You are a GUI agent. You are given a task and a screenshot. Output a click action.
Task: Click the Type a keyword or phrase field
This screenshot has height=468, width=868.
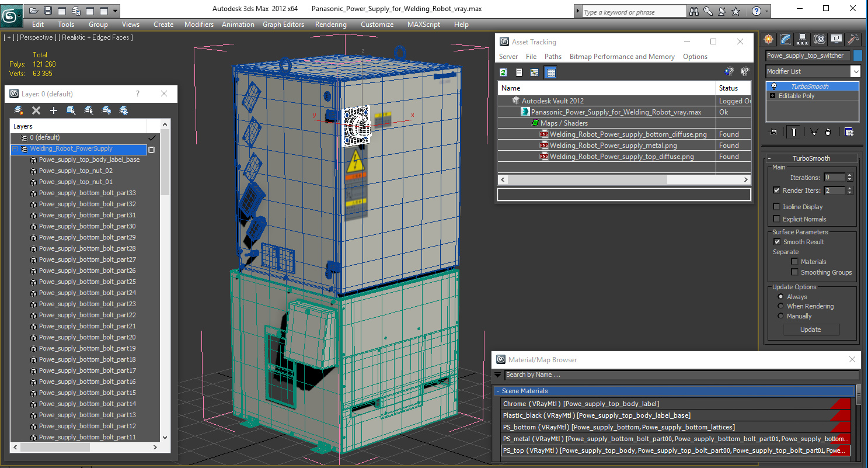coord(633,12)
